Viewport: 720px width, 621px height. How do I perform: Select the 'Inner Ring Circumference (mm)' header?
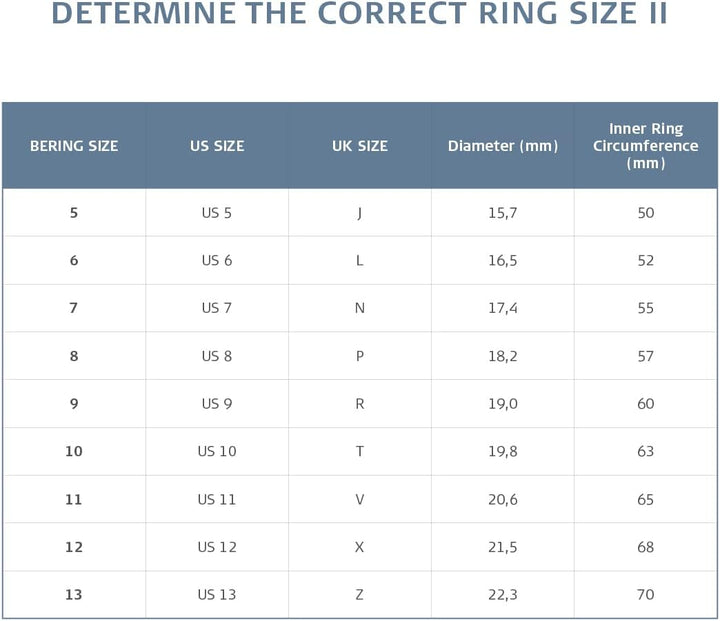point(645,146)
